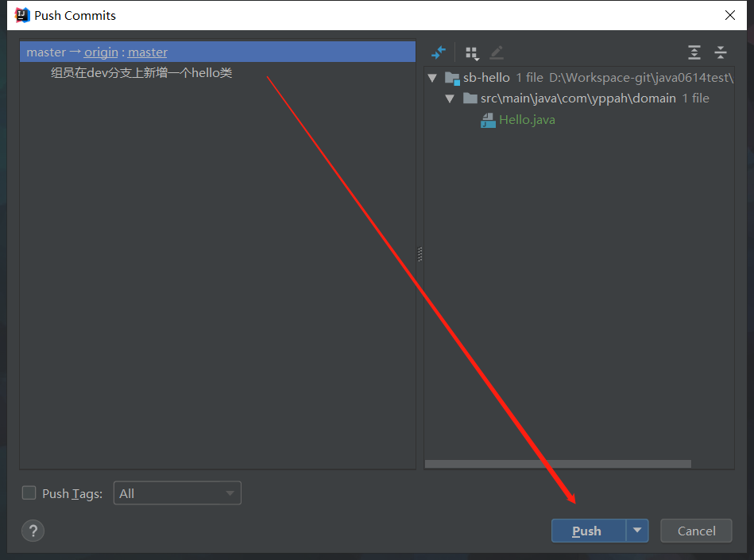Select the commit '组员在dev分支上新增一个hello类'
The image size is (754, 560).
141,73
